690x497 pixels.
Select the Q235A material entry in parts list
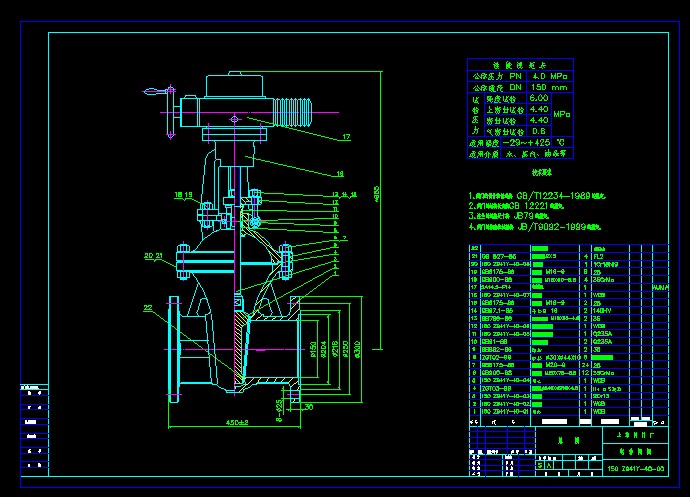pyautogui.click(x=603, y=333)
